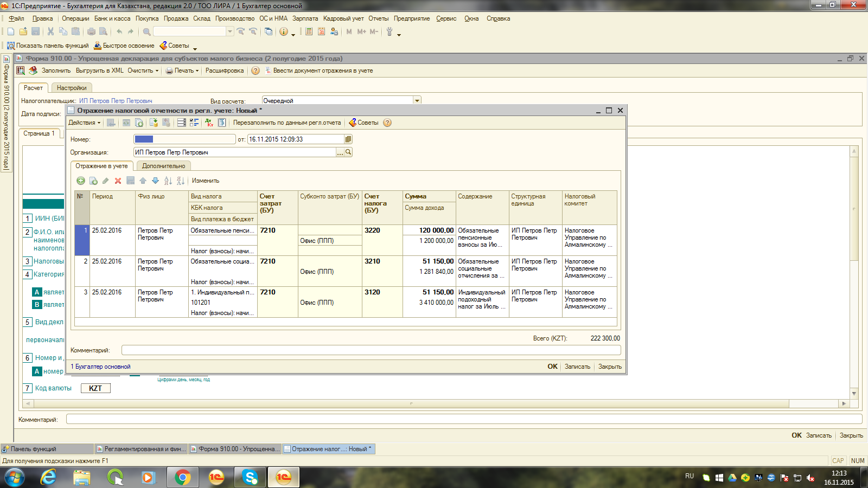Click OK button in the dialog
This screenshot has height=488, width=868.
click(x=552, y=367)
